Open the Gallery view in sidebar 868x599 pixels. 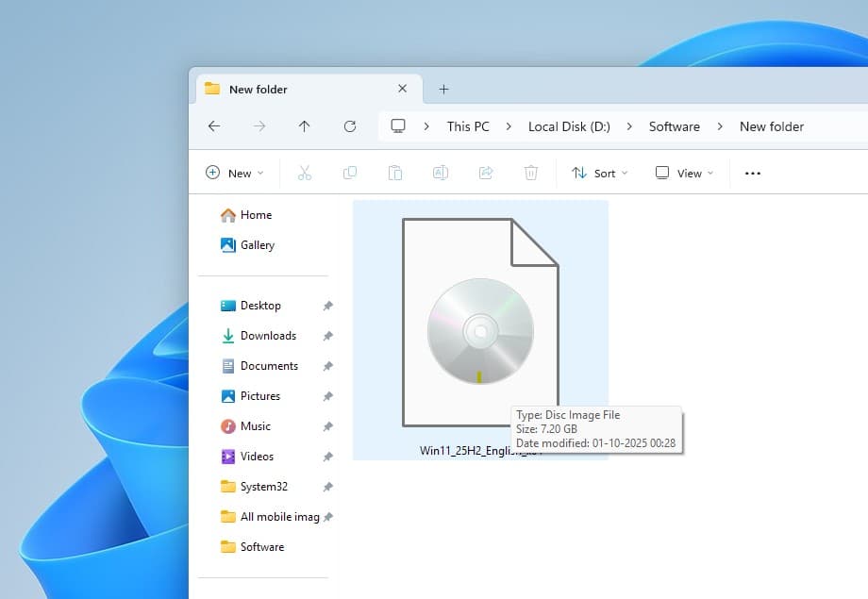click(256, 244)
